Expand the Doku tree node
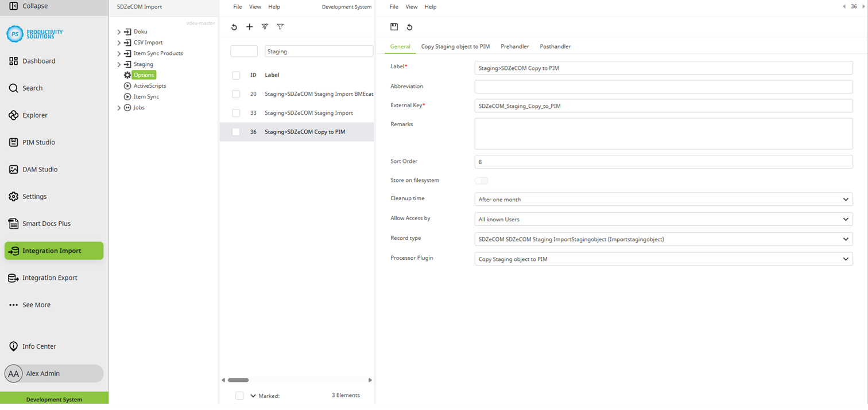Image resolution: width=868 pixels, height=410 pixels. click(x=119, y=32)
